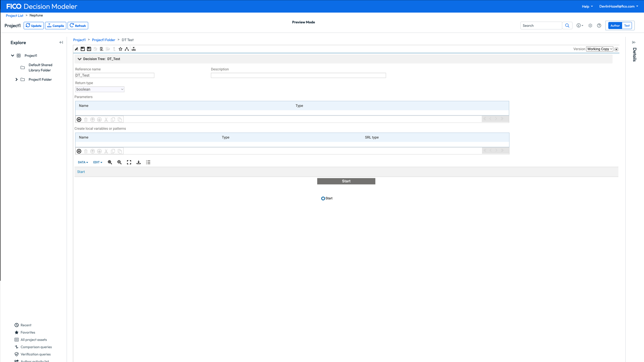Click the tree structure node icon in the toolbar

click(x=127, y=49)
